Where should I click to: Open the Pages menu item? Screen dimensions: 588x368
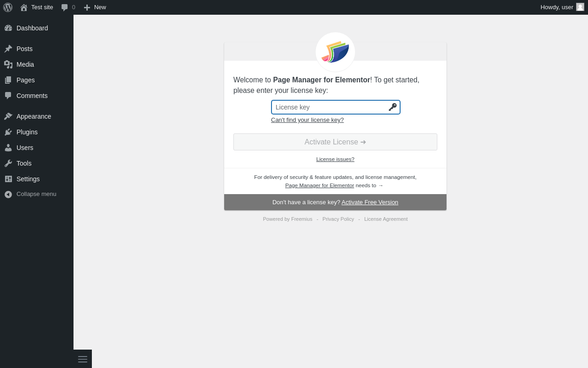pos(37,80)
